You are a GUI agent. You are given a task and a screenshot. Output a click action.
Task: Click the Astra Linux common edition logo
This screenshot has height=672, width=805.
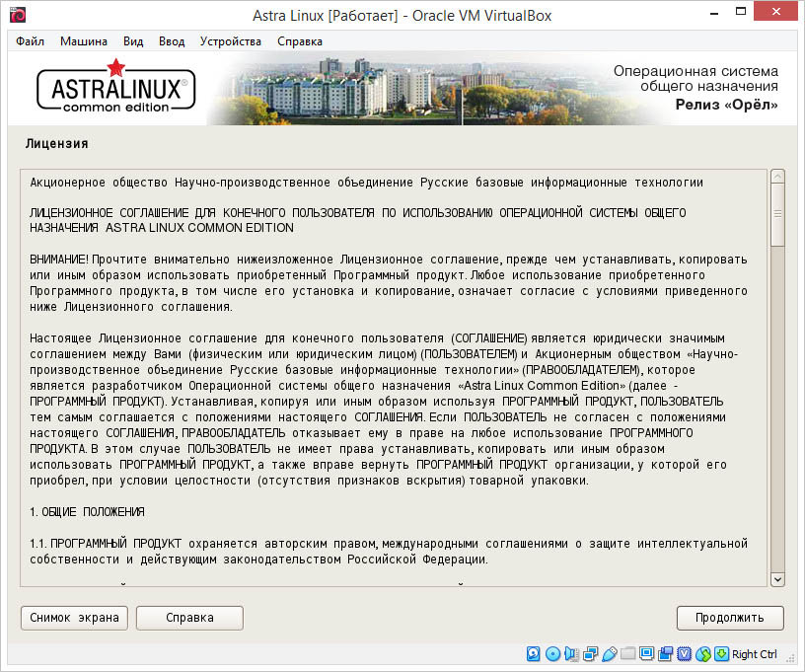tap(116, 87)
